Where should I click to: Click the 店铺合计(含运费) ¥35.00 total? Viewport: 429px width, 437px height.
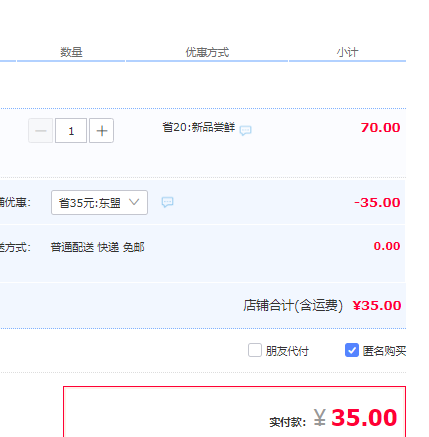pos(322,305)
